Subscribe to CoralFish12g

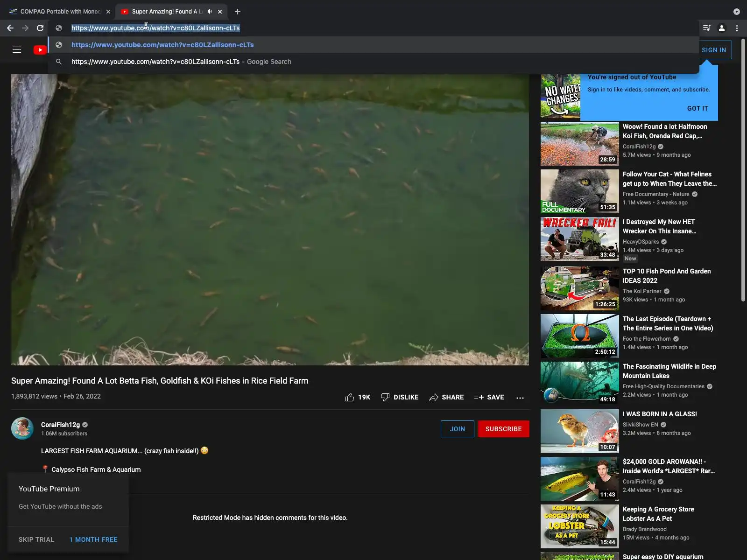[503, 429]
